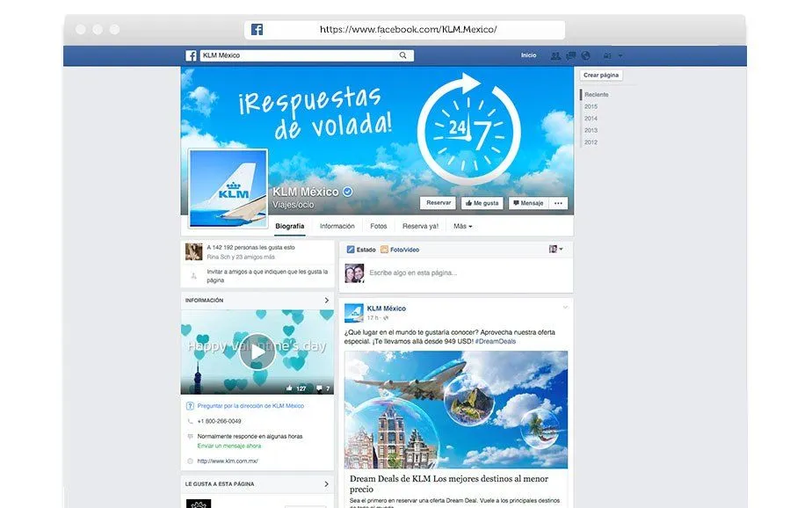The width and height of the screenshot is (812, 508).
Task: Open the post-as identity selector dropdown
Action: pos(556,249)
